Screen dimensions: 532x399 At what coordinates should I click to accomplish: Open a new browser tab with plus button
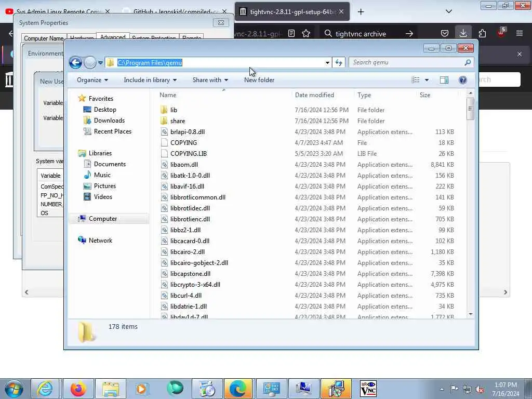pyautogui.click(x=361, y=11)
